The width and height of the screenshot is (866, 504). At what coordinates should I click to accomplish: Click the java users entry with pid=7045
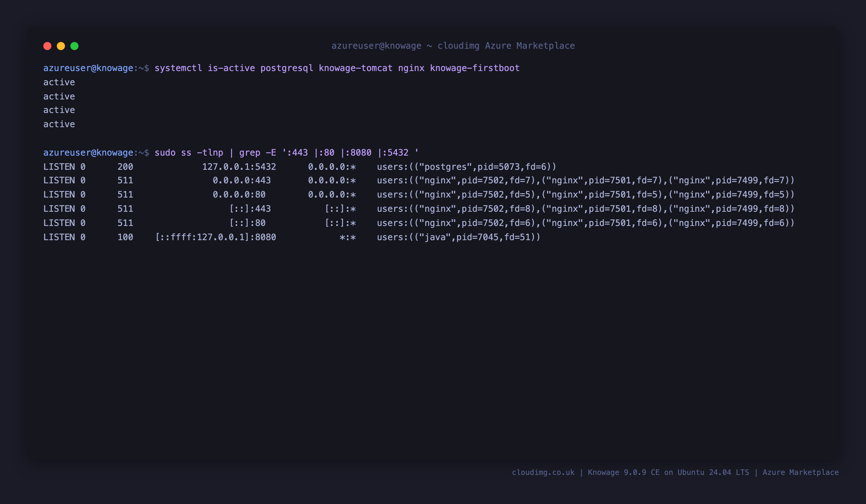458,237
